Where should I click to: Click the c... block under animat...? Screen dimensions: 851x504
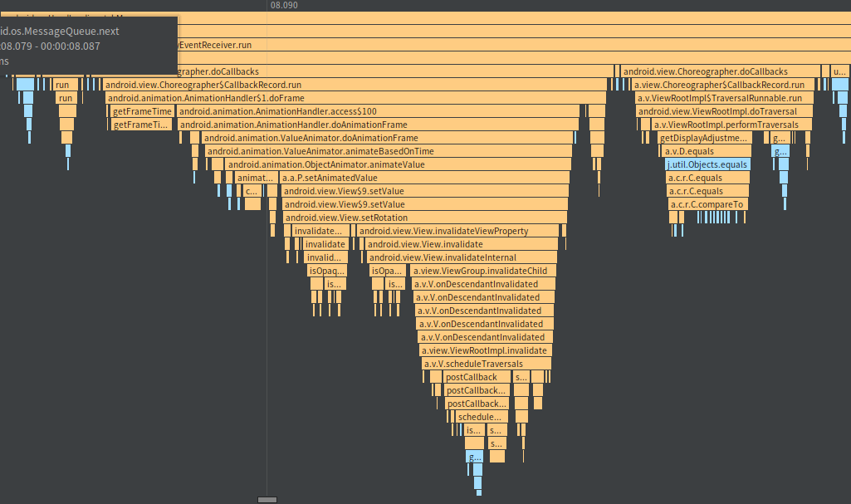click(252, 191)
